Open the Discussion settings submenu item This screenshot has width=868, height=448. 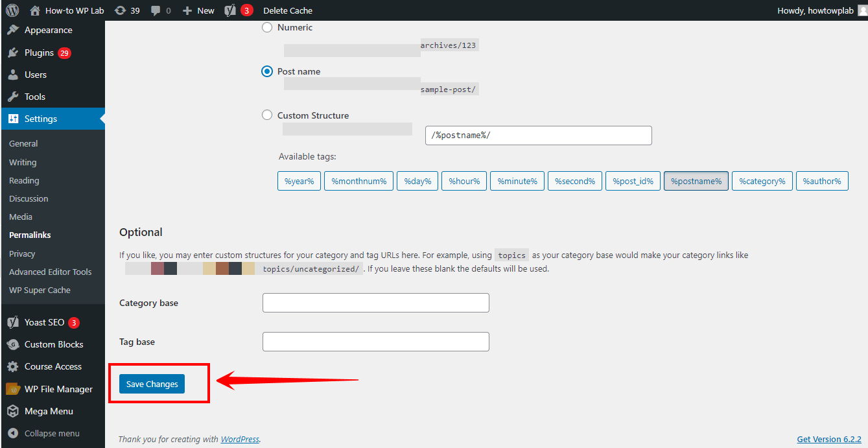(x=29, y=198)
